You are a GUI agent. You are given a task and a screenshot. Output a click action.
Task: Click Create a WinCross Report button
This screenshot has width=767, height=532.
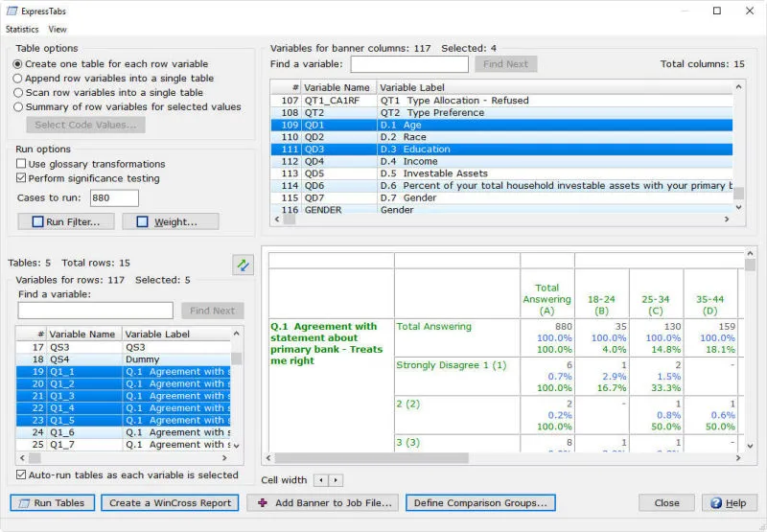(170, 502)
